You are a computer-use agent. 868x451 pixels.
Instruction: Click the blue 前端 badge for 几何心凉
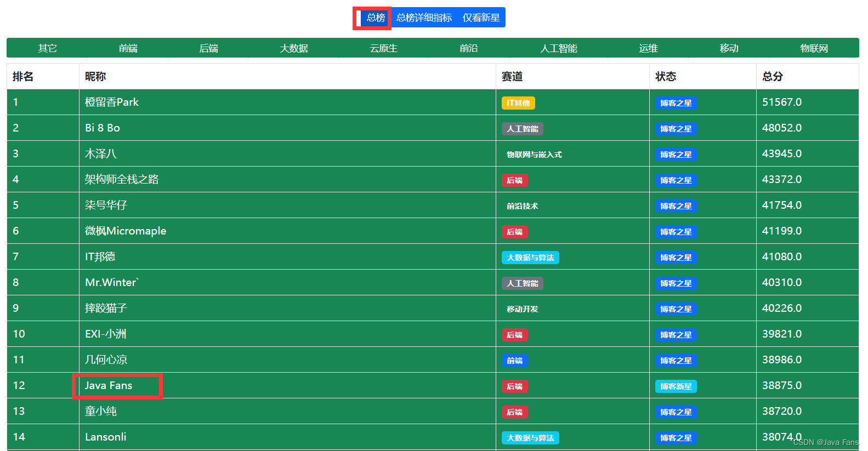[514, 361]
